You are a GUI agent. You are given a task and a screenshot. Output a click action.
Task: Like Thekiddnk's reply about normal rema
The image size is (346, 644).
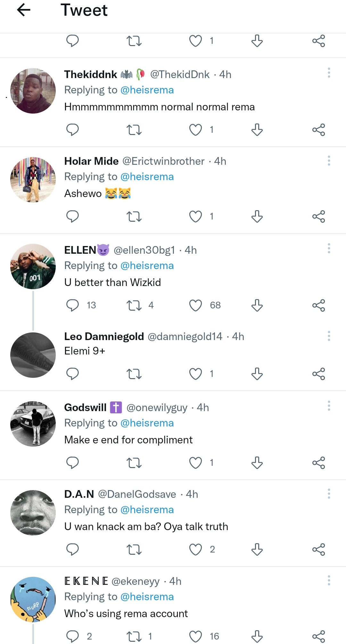click(x=195, y=130)
